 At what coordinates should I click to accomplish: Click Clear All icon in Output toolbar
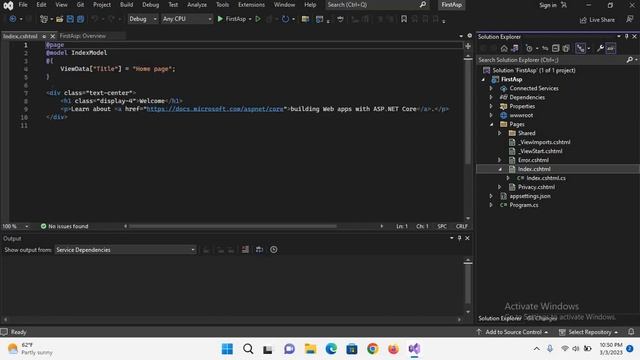[x=245, y=250]
